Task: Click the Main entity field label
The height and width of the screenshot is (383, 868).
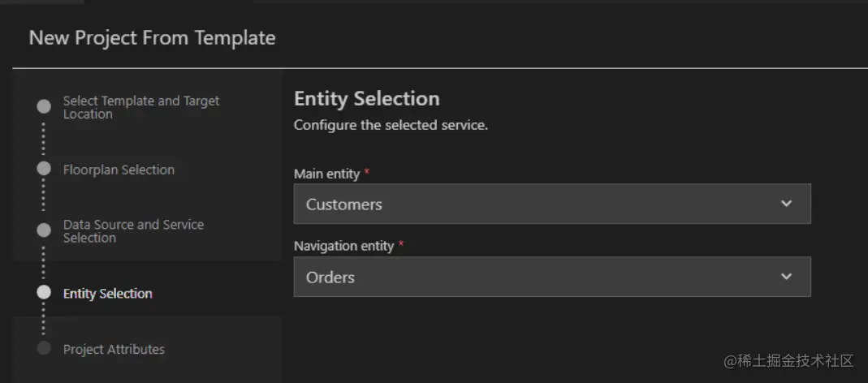Action: pos(326,174)
